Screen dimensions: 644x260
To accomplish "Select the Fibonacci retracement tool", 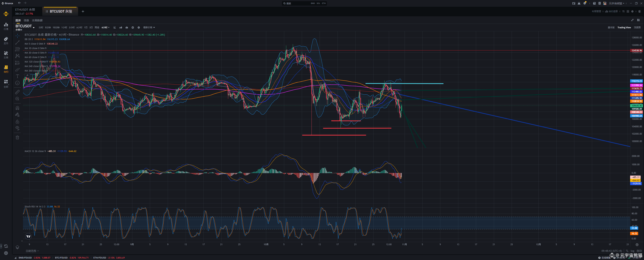I will [17, 49].
